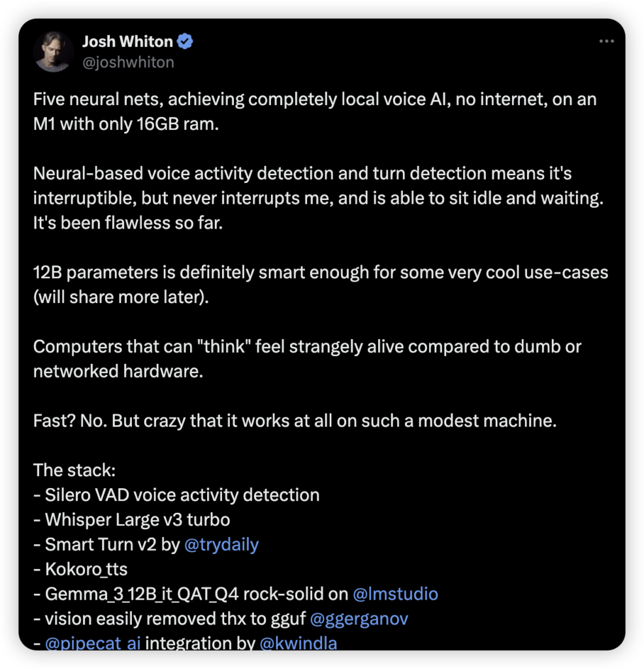Screen dimensions: 644x669
Task: Click the 'Silero VAD voice activity detection' line
Action: pos(176,495)
